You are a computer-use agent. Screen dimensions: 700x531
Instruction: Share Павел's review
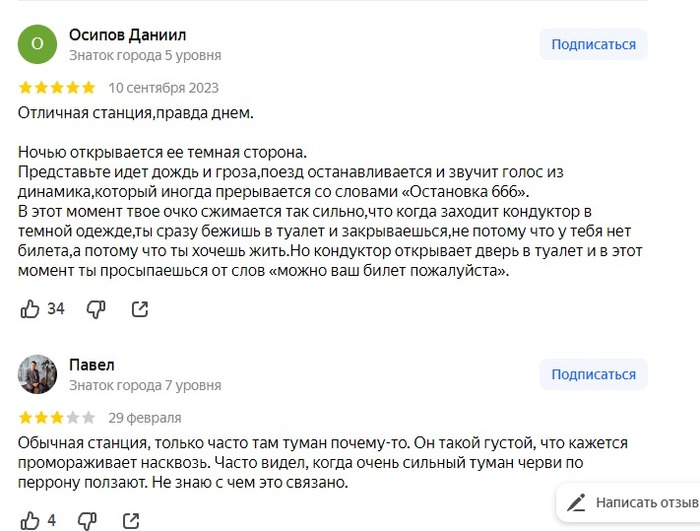pos(131,520)
